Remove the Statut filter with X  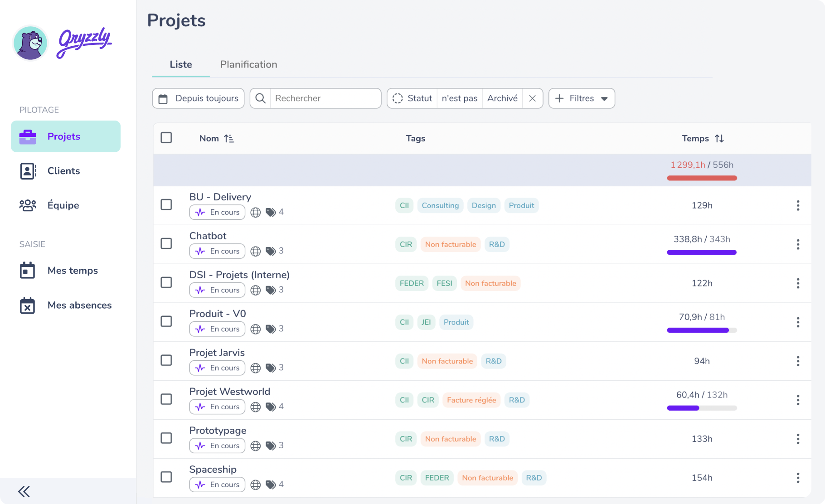coord(533,98)
